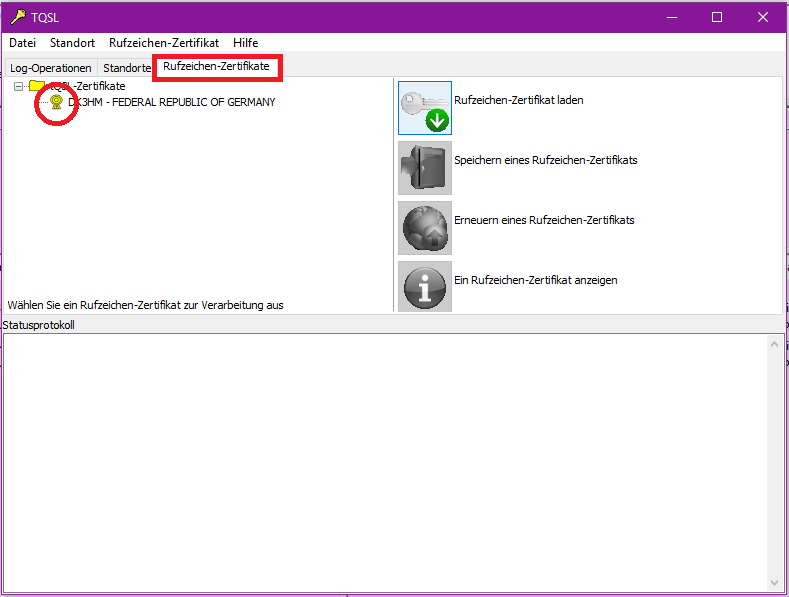789x597 pixels.
Task: Click the globe icon to renew a certificate
Action: [425, 228]
